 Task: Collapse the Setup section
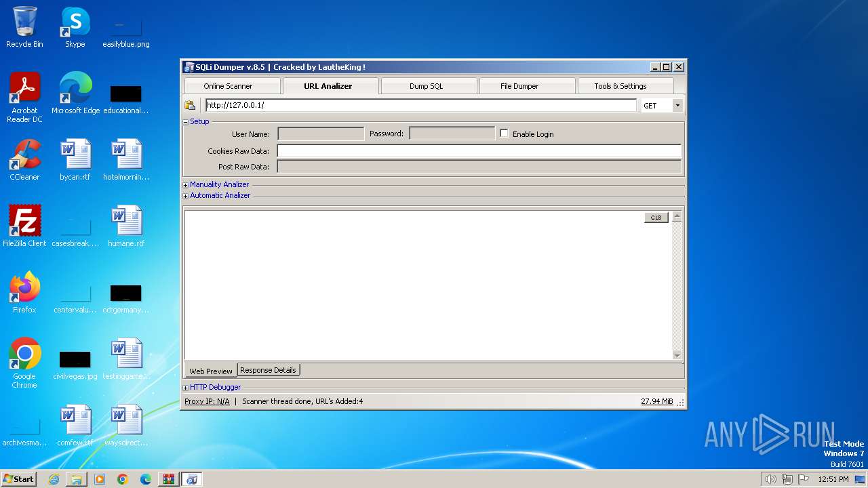coord(186,122)
